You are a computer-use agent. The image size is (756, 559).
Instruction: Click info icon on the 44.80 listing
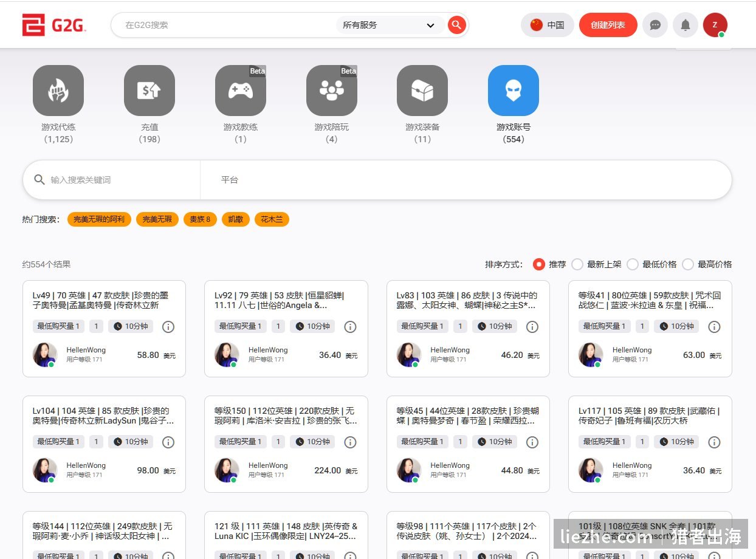pos(532,442)
